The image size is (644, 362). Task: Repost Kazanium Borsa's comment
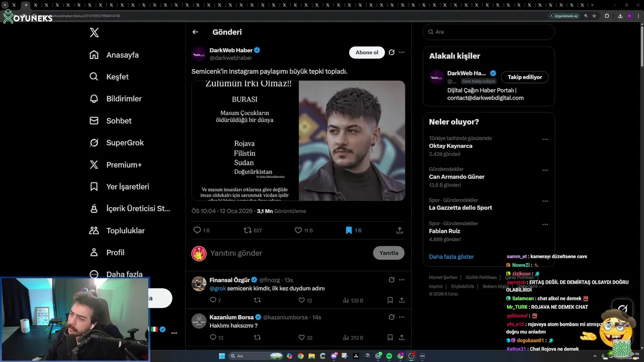257,337
